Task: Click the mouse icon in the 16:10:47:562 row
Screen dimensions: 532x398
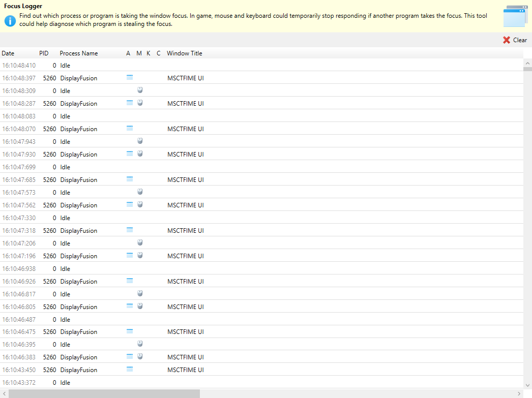Action: pyautogui.click(x=140, y=204)
